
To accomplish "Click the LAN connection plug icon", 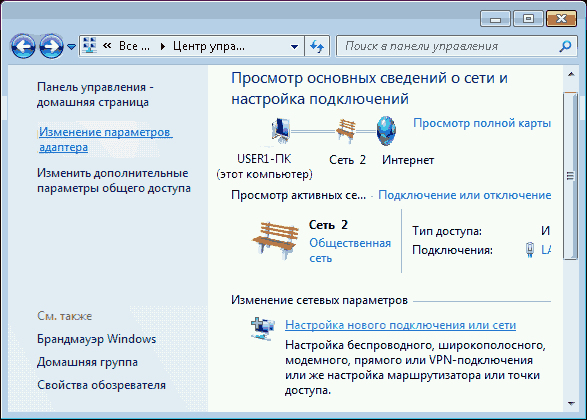I will click(x=530, y=250).
